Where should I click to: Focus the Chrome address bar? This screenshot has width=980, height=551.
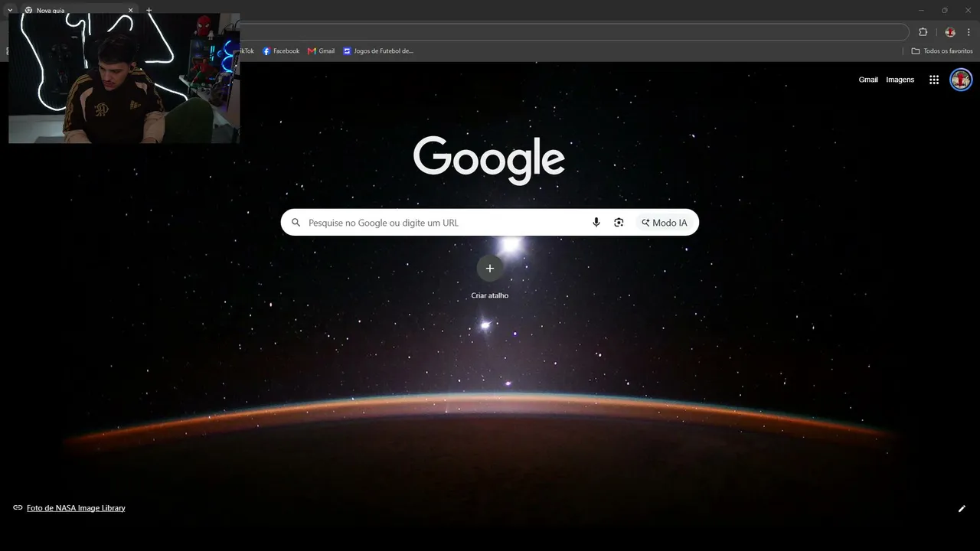click(x=574, y=32)
